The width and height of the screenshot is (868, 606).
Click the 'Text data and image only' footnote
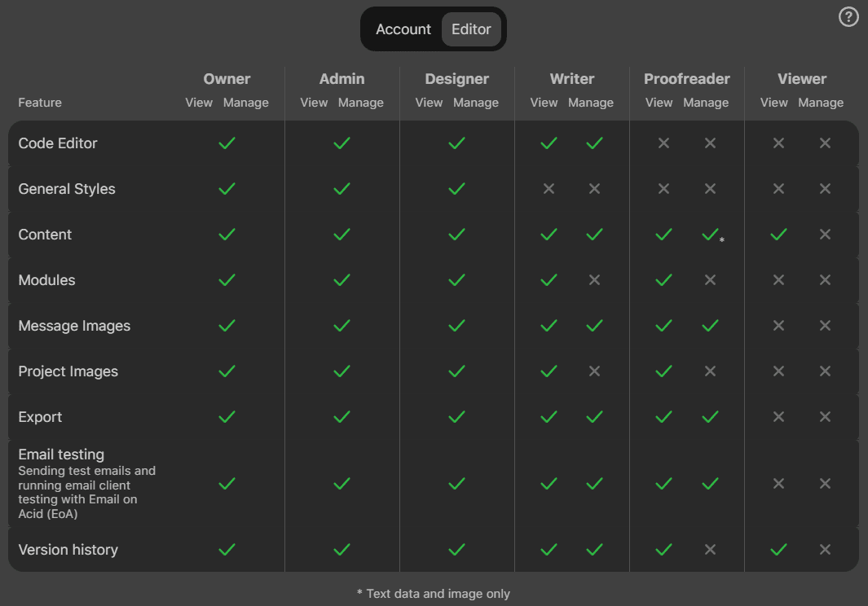pos(434,594)
